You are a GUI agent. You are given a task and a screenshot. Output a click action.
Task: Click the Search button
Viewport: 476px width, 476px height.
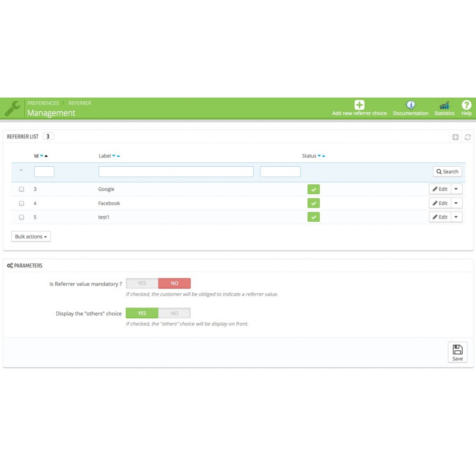tap(447, 171)
